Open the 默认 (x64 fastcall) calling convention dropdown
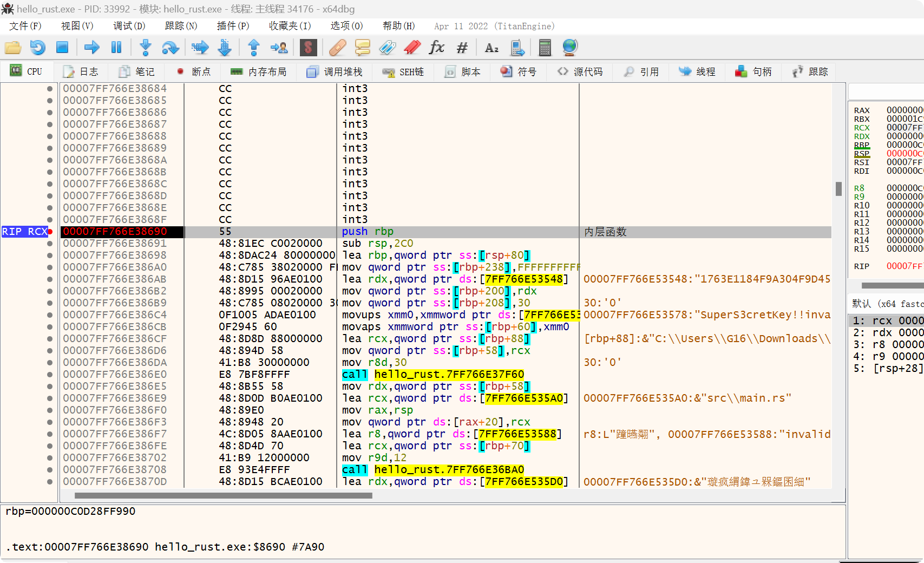Viewport: 924px width, 563px height. coord(887,304)
